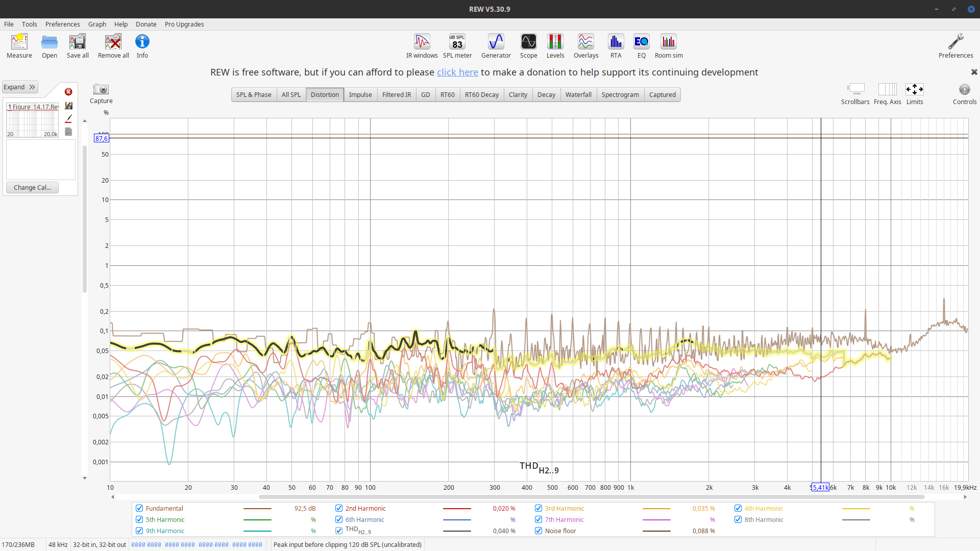Click the horizontal scrollbar left arrow
The image size is (980, 551).
(113, 497)
